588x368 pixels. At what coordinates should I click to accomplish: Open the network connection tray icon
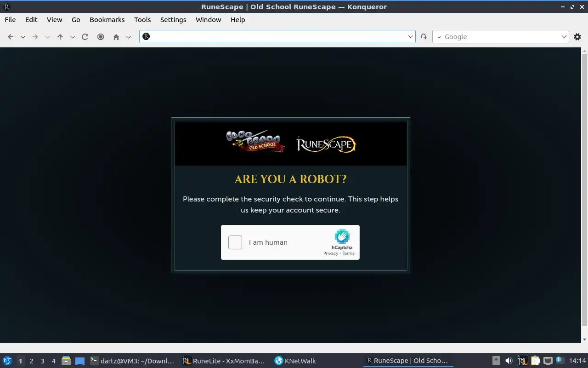tap(548, 361)
